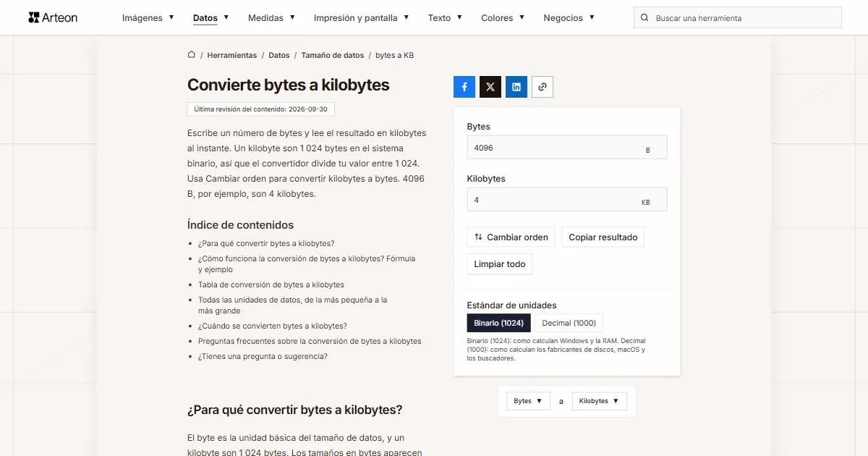
Task: Jump to Todas las unidades de datos section
Action: coord(293,305)
